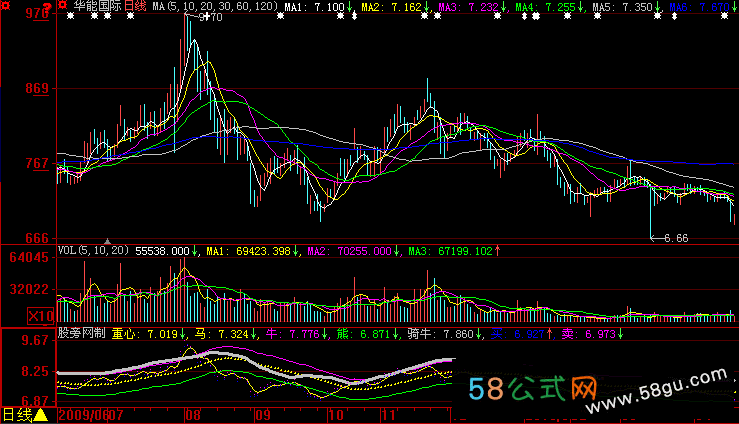Click the 32022 volume axis label
This screenshot has height=424, width=739.
point(29,289)
